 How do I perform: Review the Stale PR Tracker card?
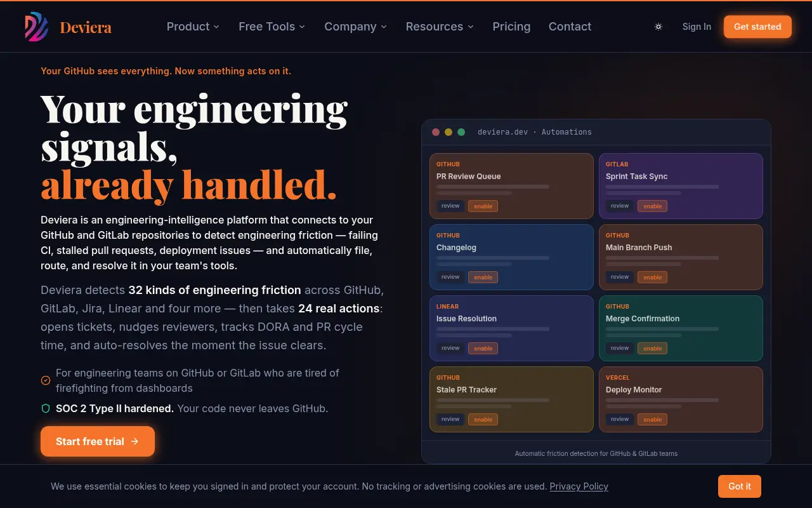click(450, 419)
